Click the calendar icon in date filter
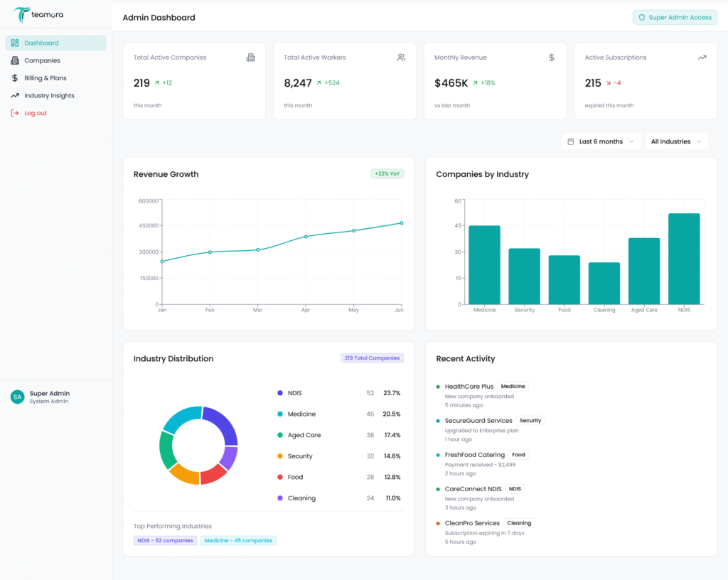The height and width of the screenshot is (580, 728). click(x=571, y=141)
